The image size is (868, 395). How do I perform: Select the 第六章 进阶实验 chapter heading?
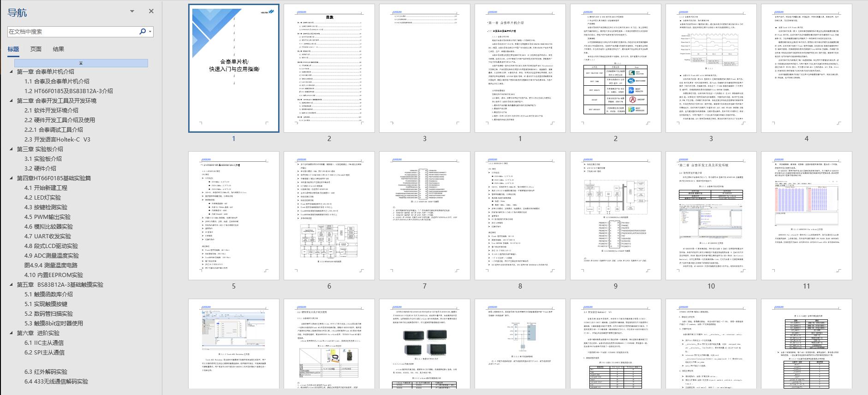click(x=38, y=333)
